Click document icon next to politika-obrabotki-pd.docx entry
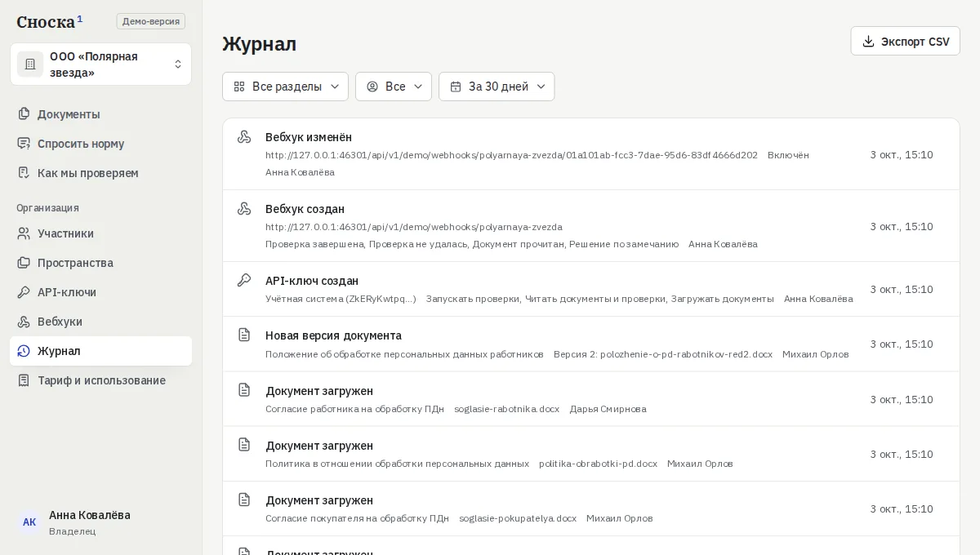 point(243,444)
